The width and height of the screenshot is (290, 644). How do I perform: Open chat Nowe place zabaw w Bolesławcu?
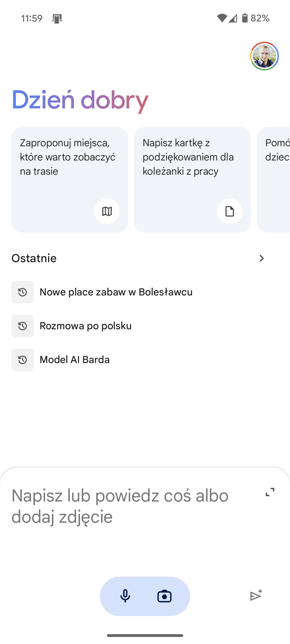(116, 292)
